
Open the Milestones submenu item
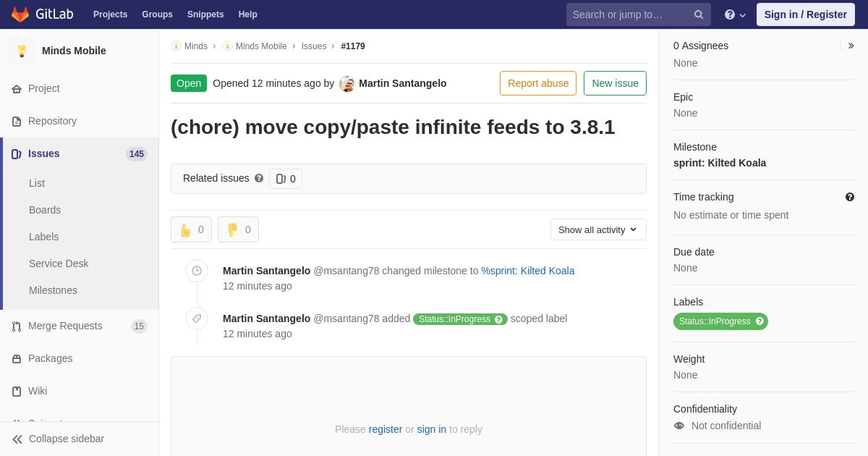pyautogui.click(x=53, y=290)
